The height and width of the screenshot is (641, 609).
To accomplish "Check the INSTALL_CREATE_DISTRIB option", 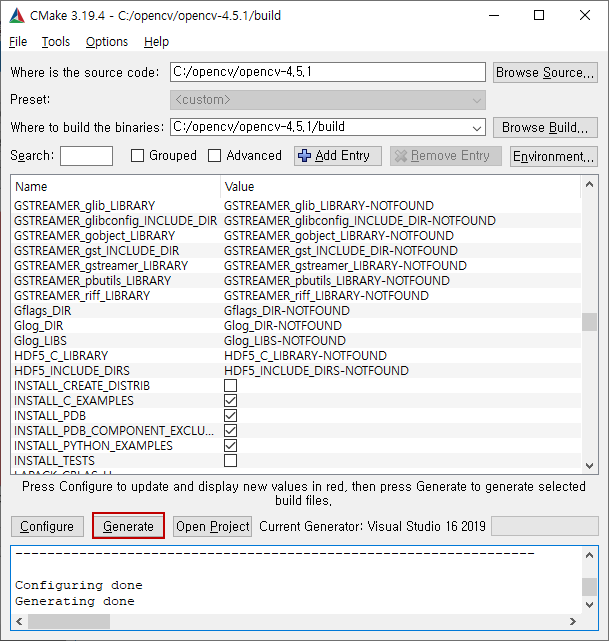I will tap(231, 385).
